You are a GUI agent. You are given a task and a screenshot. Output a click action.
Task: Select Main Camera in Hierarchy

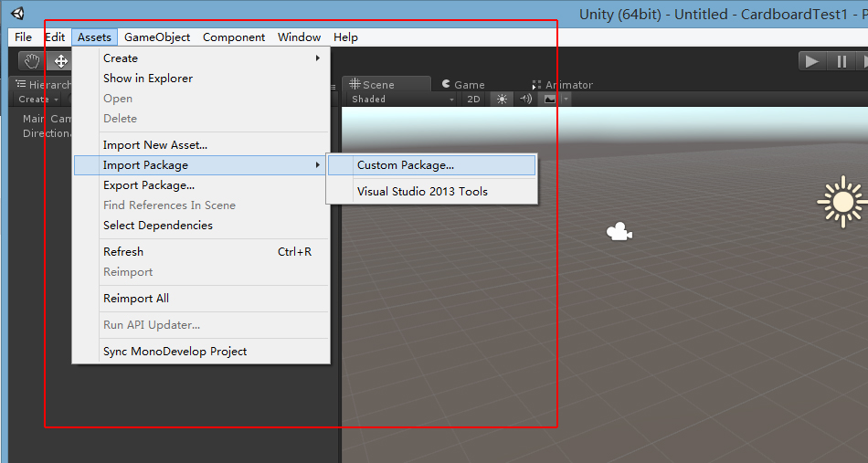(x=47, y=119)
